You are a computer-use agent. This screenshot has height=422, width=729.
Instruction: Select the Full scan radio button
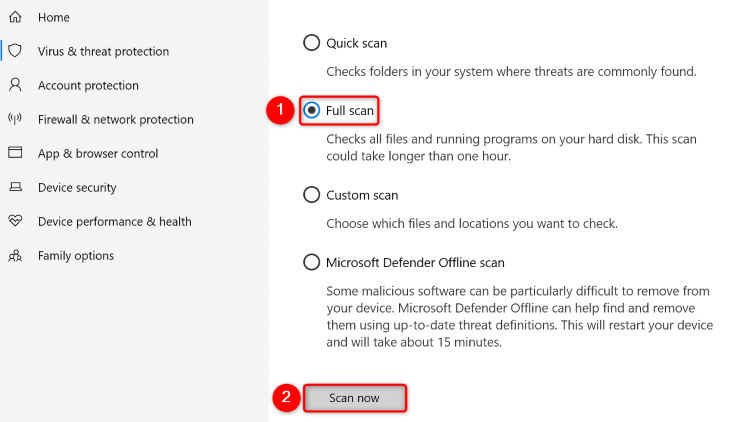(311, 109)
